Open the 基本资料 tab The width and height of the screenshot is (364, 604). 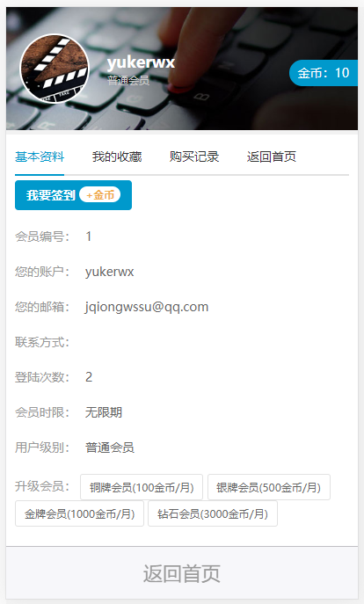(x=40, y=156)
